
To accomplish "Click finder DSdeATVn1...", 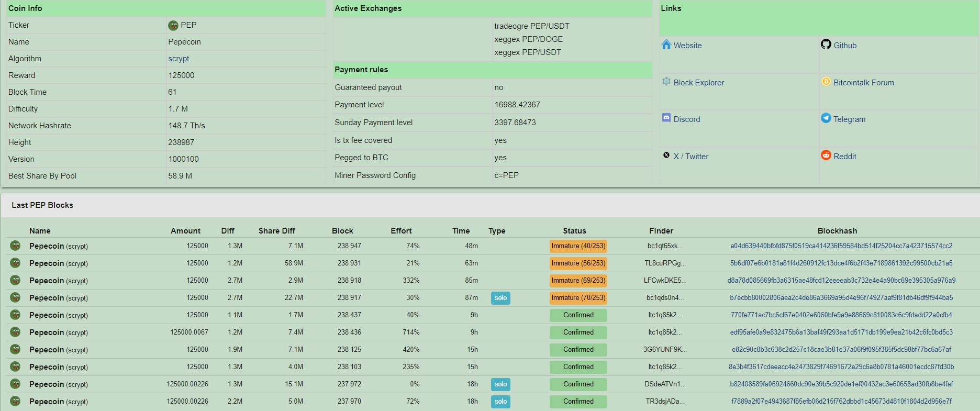I will pyautogui.click(x=665, y=384).
